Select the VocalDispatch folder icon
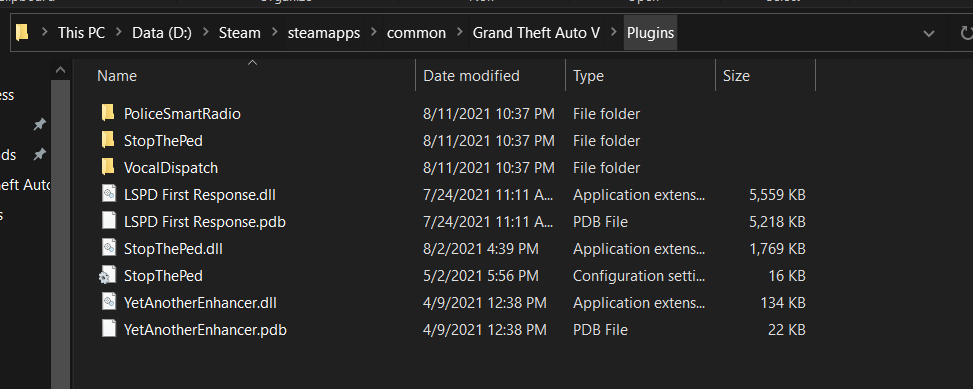The height and width of the screenshot is (389, 973). (x=108, y=168)
